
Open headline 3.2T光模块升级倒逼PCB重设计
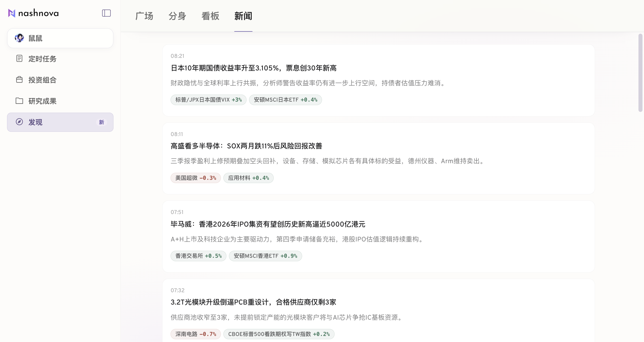(253, 302)
